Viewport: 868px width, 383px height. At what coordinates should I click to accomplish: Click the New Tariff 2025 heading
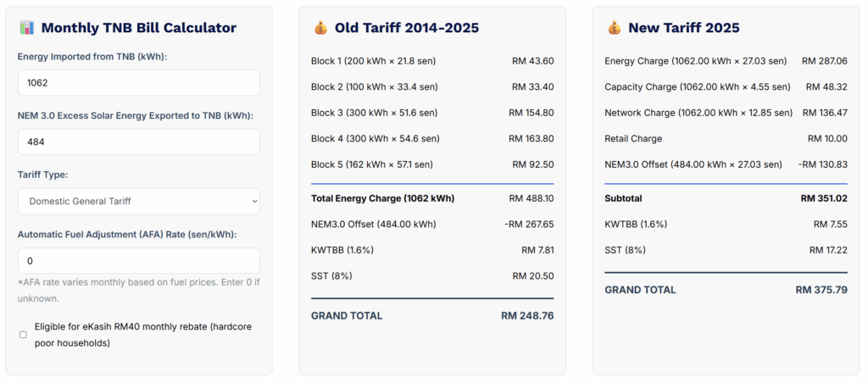683,28
